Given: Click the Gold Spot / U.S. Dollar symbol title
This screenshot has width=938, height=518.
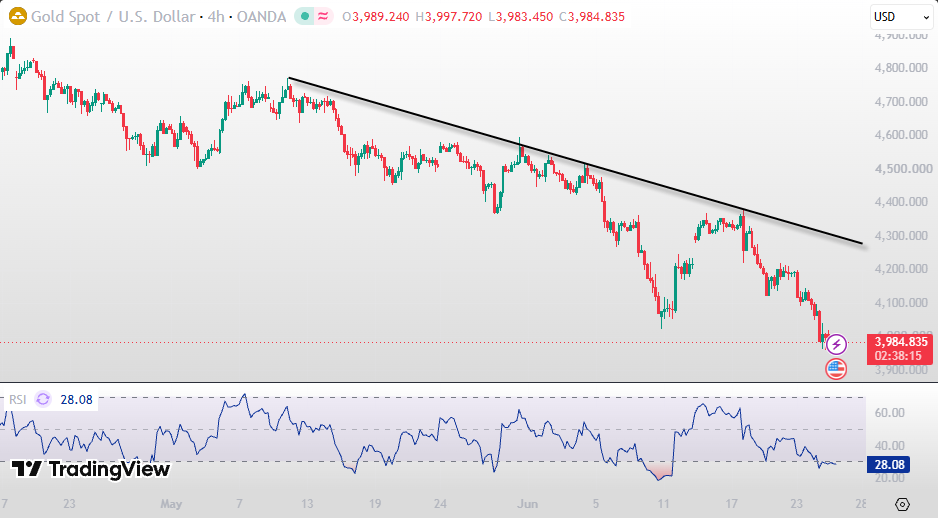Looking at the screenshot, I should click(113, 17).
